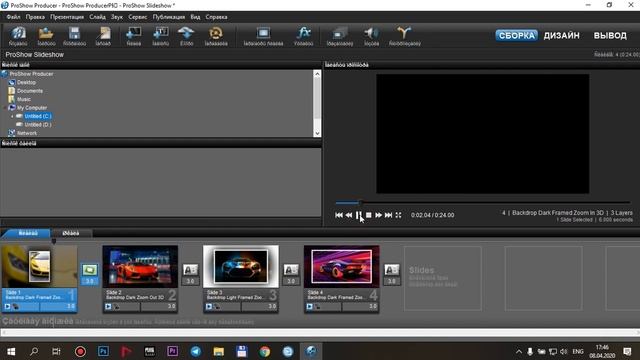Open the Публикация menu
Image resolution: width=640 pixels, height=360 pixels.
coord(169,17)
